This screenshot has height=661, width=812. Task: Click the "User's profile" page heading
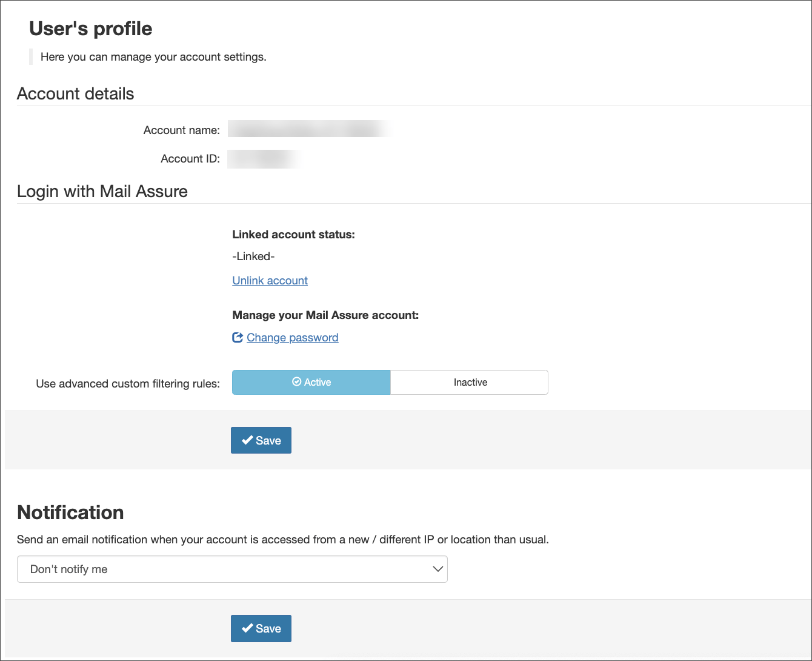point(91,29)
